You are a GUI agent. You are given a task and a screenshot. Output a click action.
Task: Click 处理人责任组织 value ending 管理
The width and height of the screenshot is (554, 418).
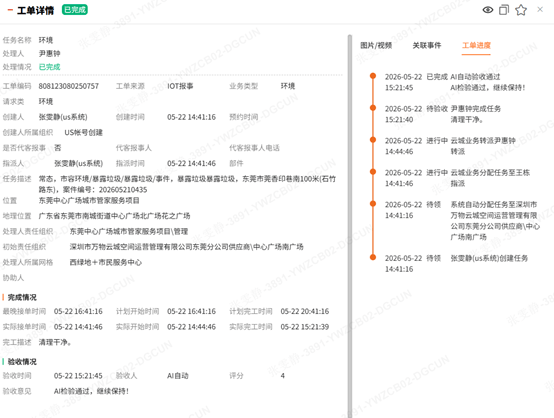pos(129,231)
